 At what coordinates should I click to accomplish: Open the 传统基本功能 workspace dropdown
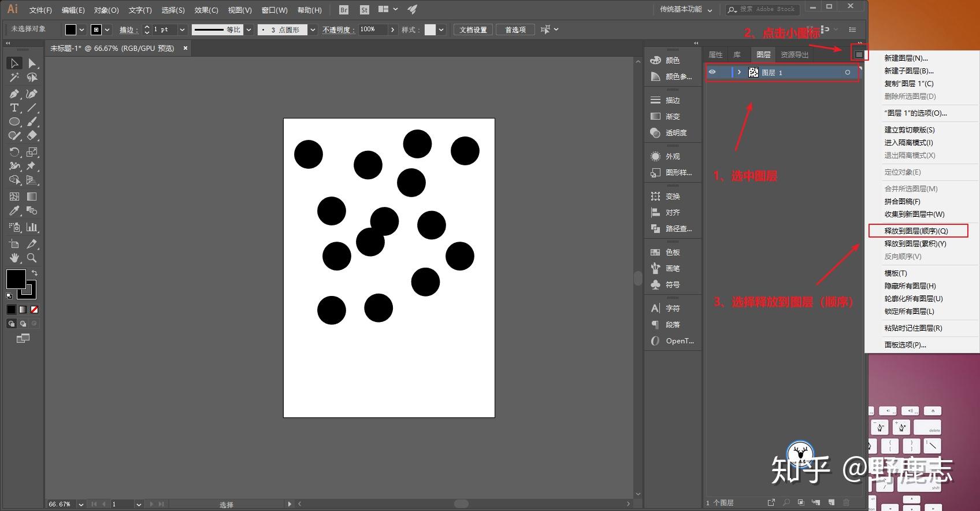(686, 10)
